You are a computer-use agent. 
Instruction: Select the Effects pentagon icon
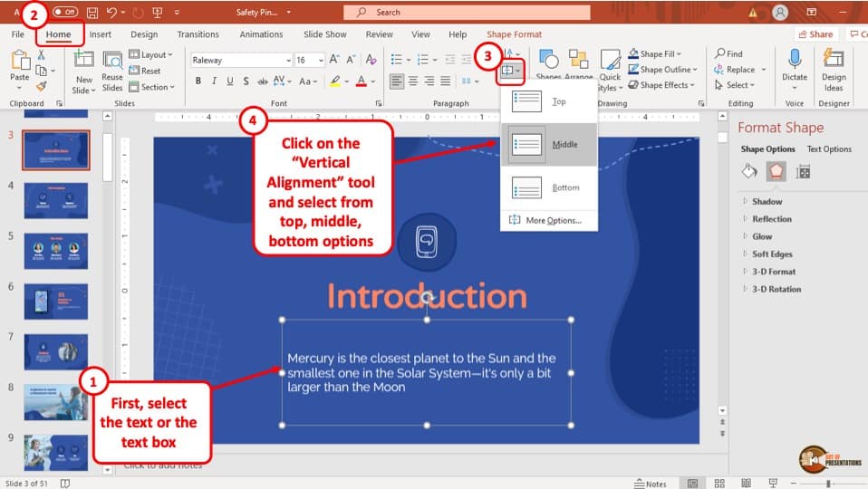(x=776, y=171)
